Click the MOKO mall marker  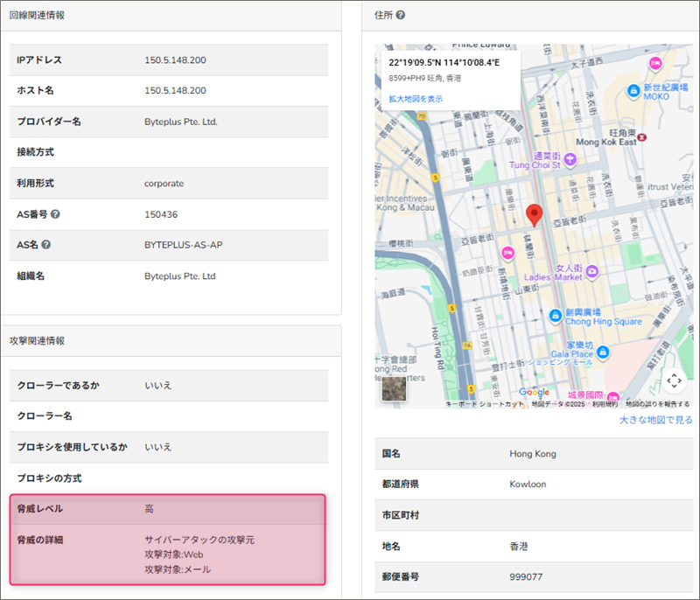633,89
